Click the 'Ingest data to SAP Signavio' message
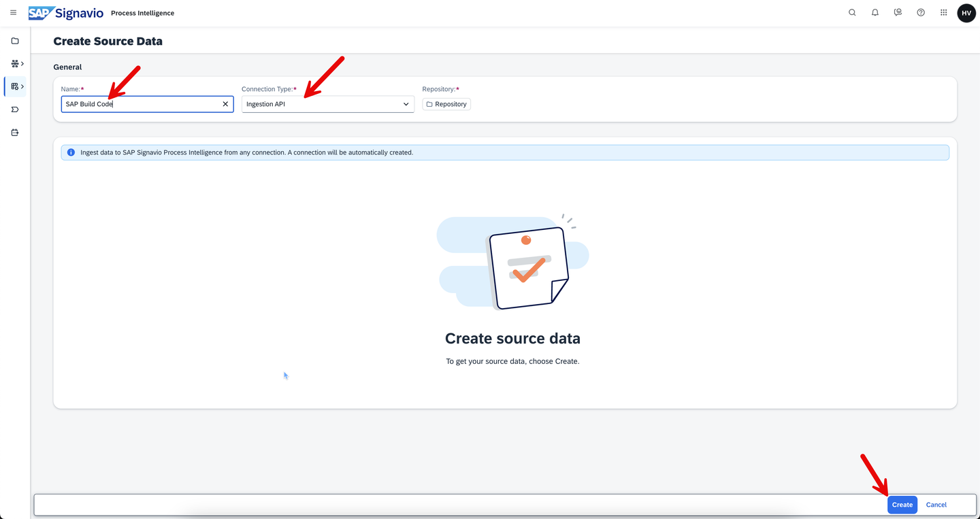980x519 pixels. (x=246, y=152)
